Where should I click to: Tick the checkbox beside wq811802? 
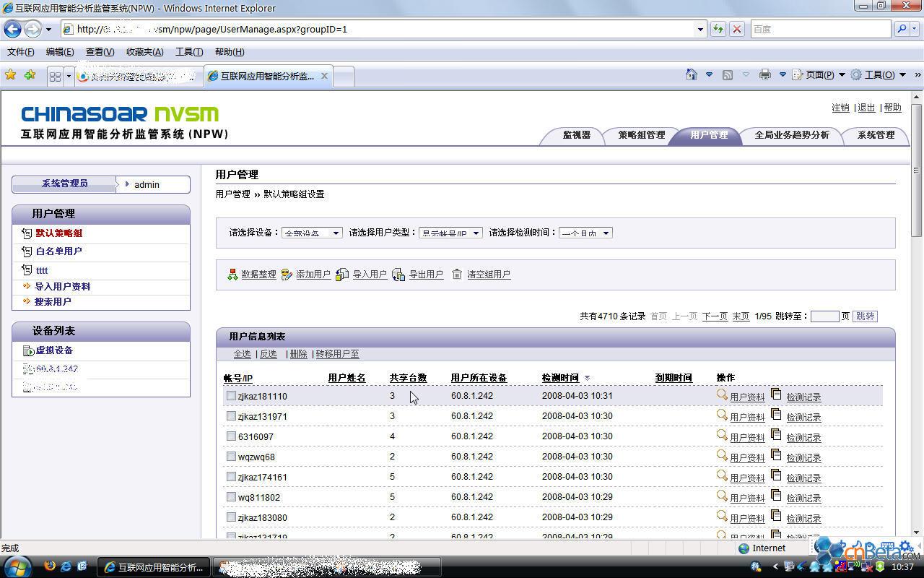pyautogui.click(x=231, y=497)
